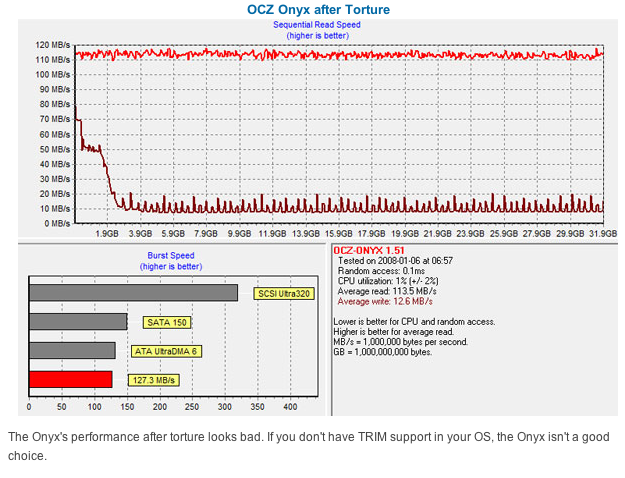
Task: Click the '1.9GB' x-axis label
Action: point(107,233)
